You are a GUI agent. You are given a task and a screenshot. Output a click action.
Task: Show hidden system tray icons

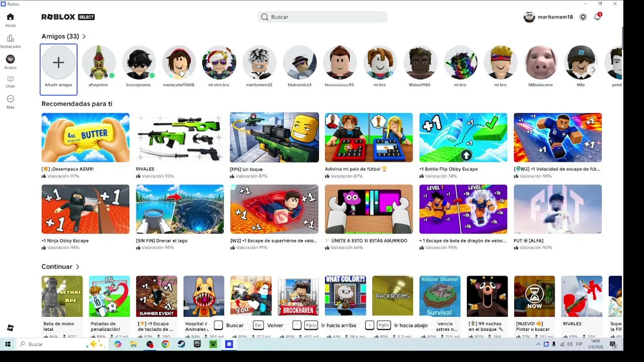538,344
